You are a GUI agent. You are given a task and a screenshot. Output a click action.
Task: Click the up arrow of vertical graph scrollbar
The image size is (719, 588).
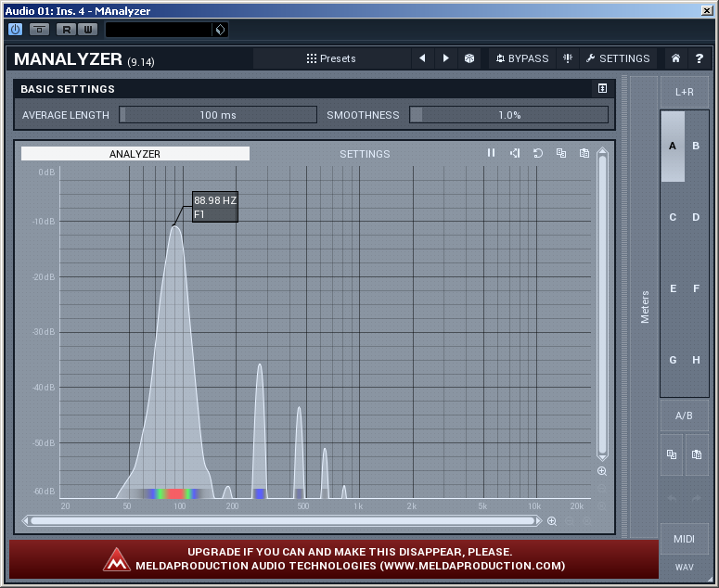pos(602,151)
